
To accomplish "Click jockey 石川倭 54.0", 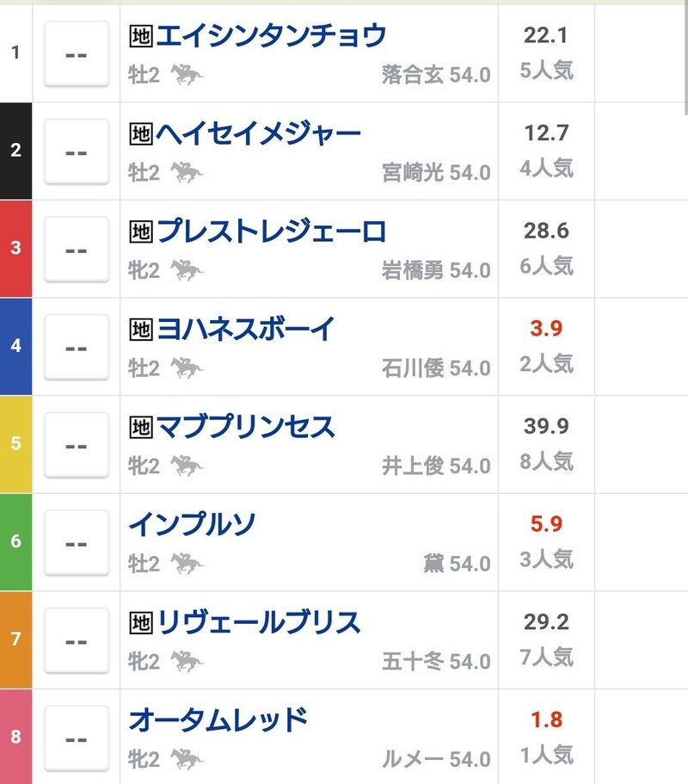I will (x=436, y=368).
